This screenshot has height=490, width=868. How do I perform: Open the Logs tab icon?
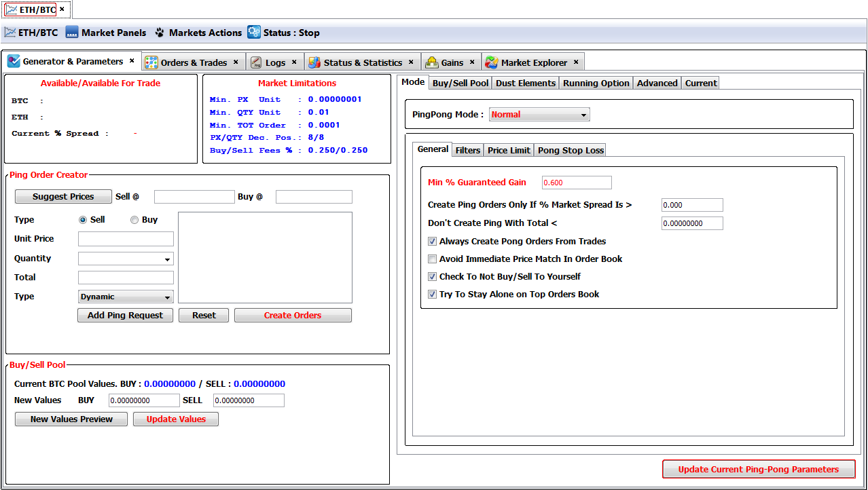[256, 62]
